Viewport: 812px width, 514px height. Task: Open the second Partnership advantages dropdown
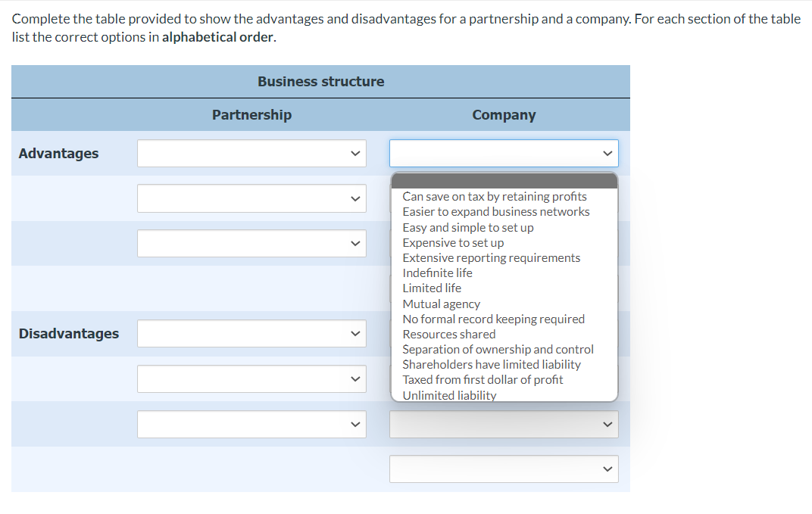pyautogui.click(x=251, y=198)
